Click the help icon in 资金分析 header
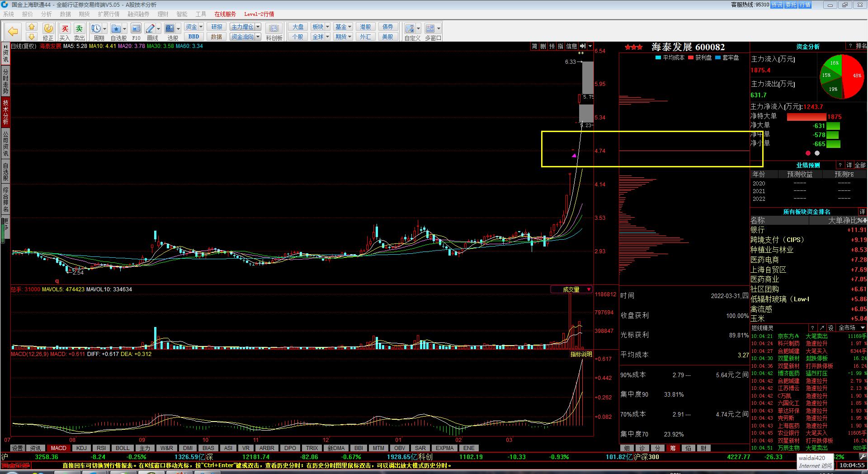Viewport: 868px width, 474px height. click(x=850, y=46)
